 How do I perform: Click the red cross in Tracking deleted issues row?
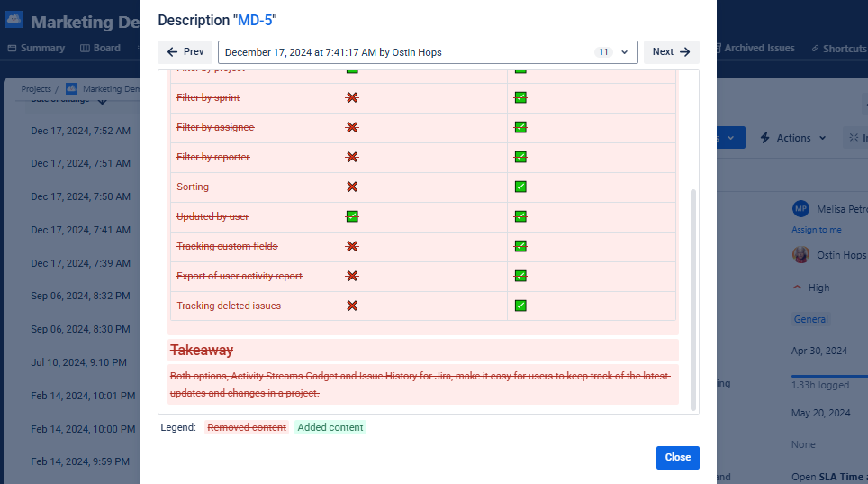point(352,306)
